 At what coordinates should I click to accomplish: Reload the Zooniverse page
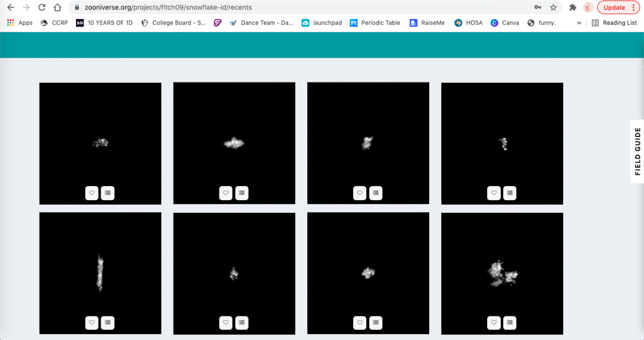(x=42, y=8)
